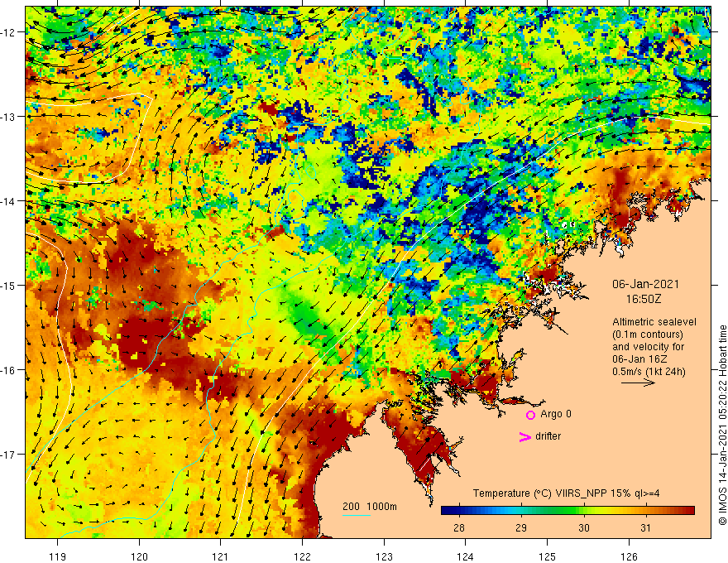
Task: Click the time label 16:50Z
Action: click(x=644, y=299)
